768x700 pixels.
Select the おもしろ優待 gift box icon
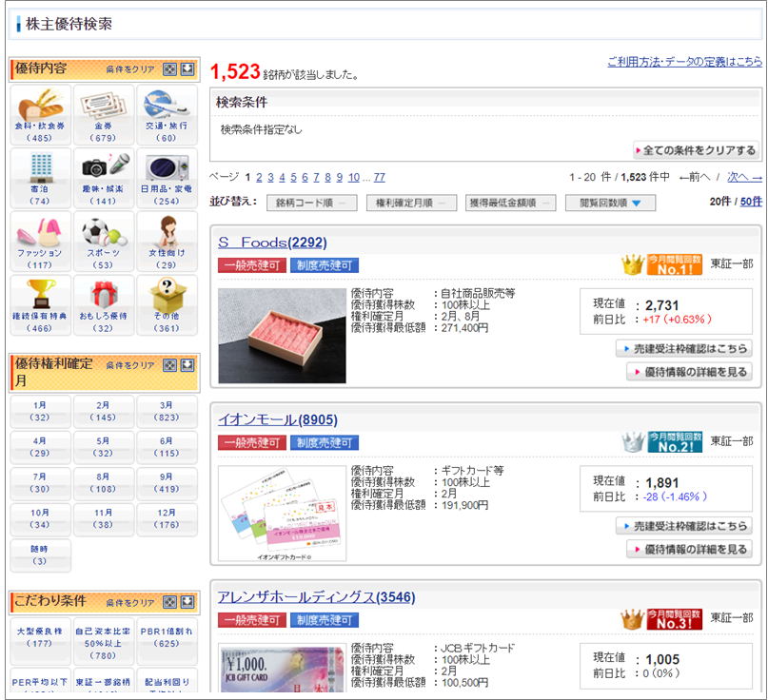pyautogui.click(x=104, y=305)
